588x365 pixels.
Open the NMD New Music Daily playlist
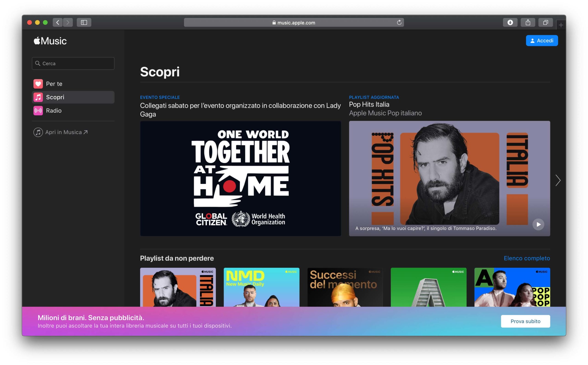pyautogui.click(x=261, y=287)
